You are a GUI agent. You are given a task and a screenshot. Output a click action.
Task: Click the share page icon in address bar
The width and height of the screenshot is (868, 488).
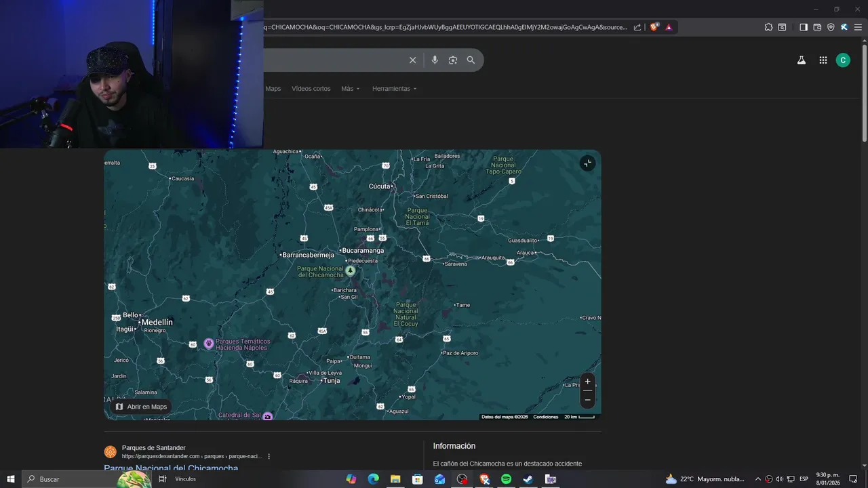(x=637, y=27)
